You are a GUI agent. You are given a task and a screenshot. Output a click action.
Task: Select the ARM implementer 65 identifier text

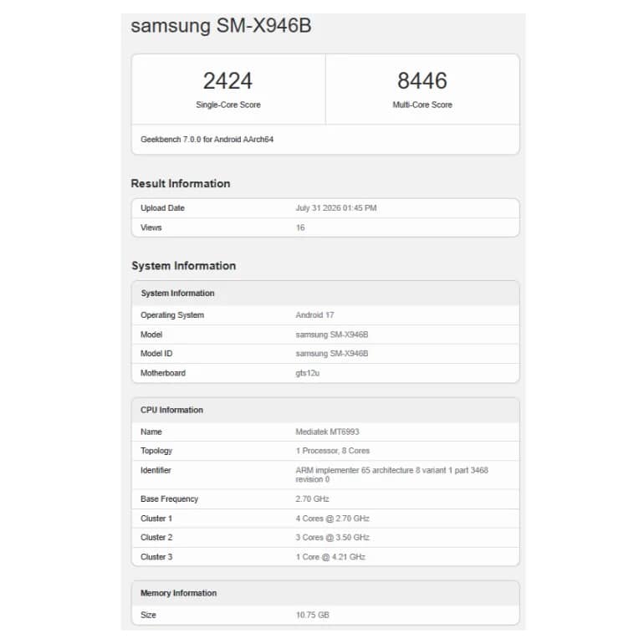pyautogui.click(x=391, y=475)
